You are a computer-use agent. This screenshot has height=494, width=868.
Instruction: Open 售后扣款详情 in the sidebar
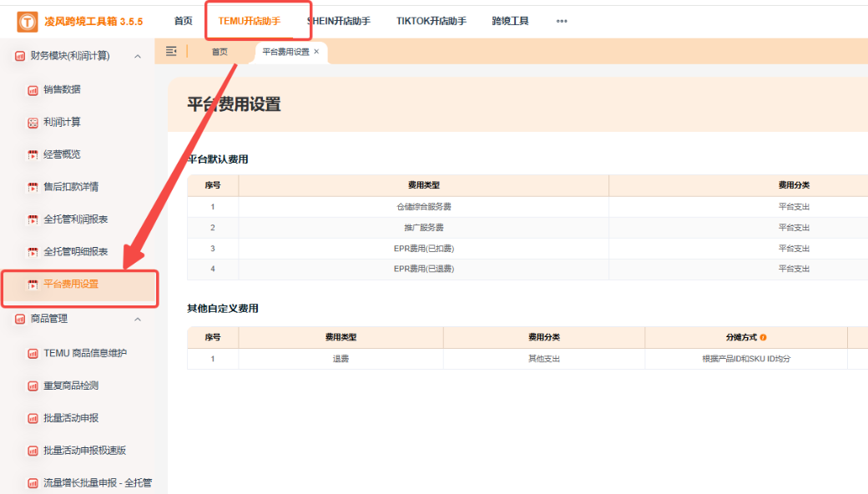pyautogui.click(x=71, y=187)
